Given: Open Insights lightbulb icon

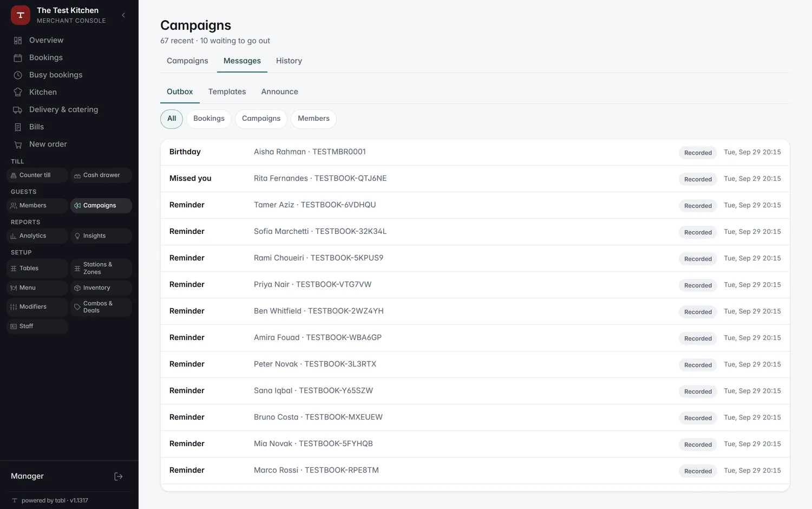Looking at the screenshot, I should coord(77,236).
